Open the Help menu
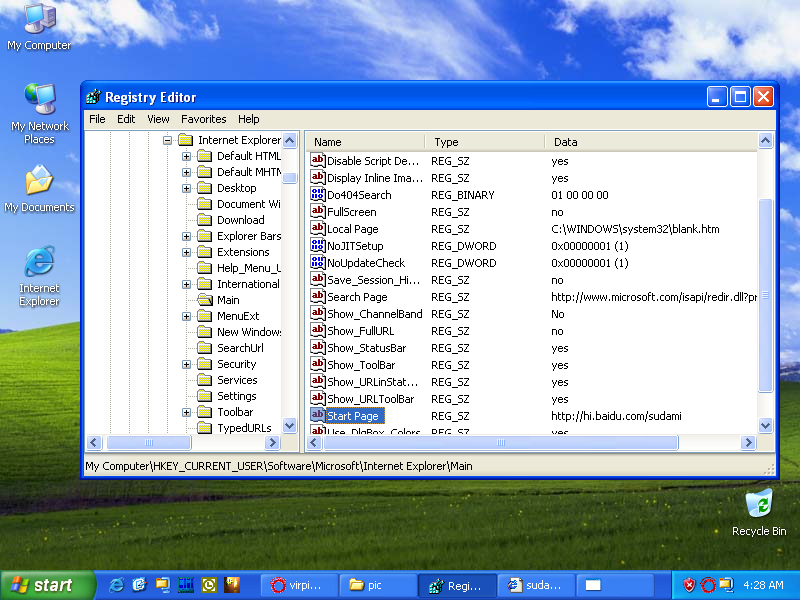This screenshot has height=600, width=800. tap(248, 119)
